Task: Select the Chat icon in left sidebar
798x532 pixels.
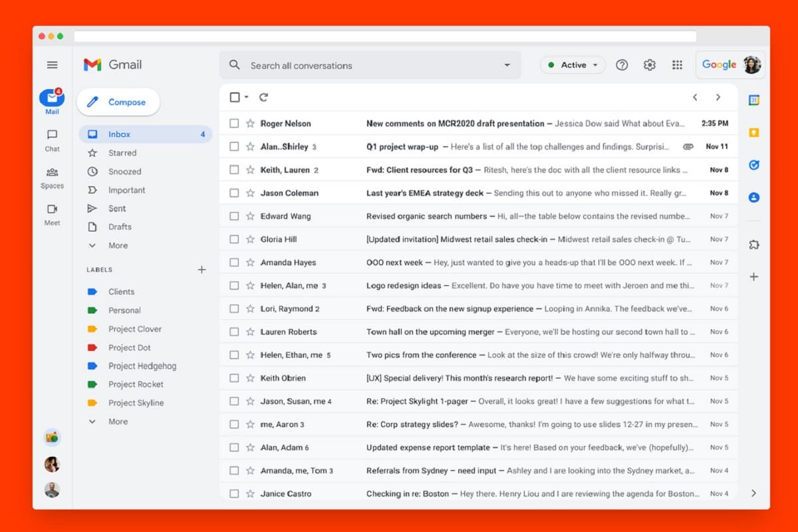Action: pos(52,140)
